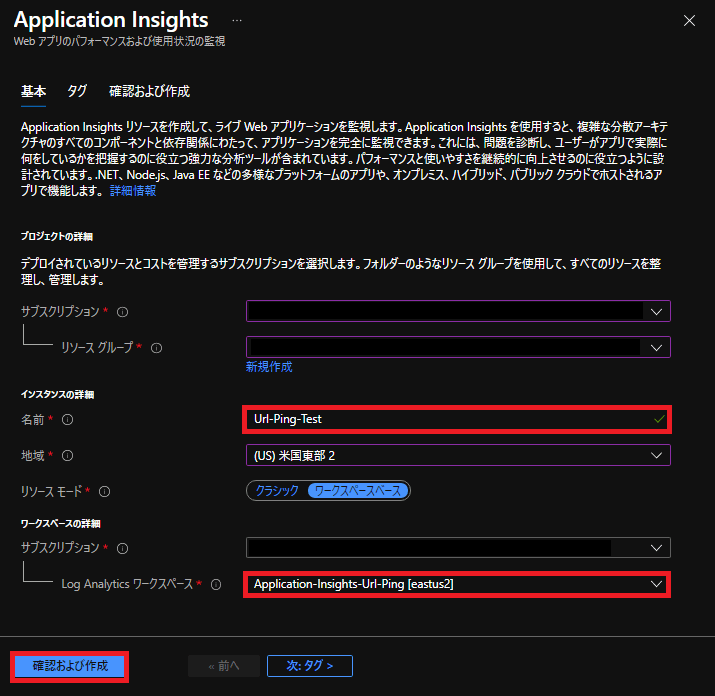
Task: Switch to the 基本 tab
Action: click(33, 91)
